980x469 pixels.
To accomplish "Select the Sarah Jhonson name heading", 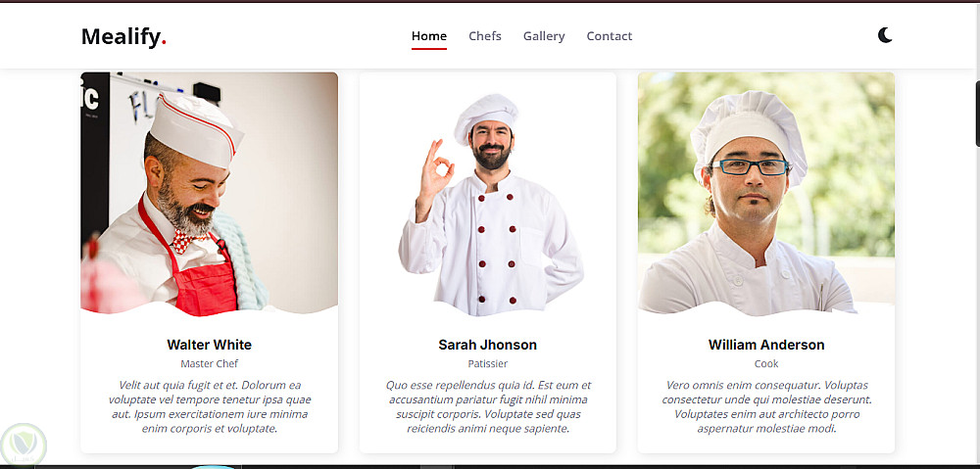I will pyautogui.click(x=487, y=345).
